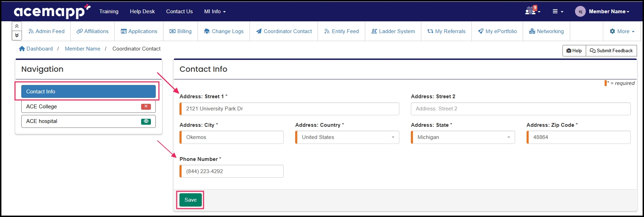Toggle the green eye icon for ACE hospital

[146, 121]
